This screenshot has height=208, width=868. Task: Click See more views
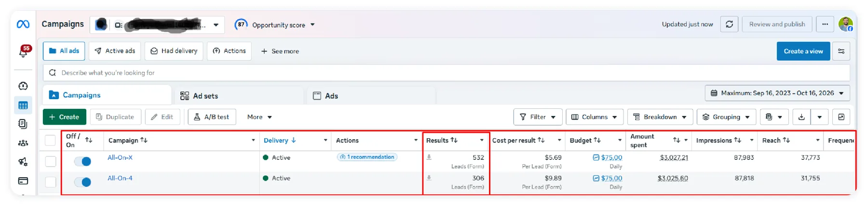[280, 51]
